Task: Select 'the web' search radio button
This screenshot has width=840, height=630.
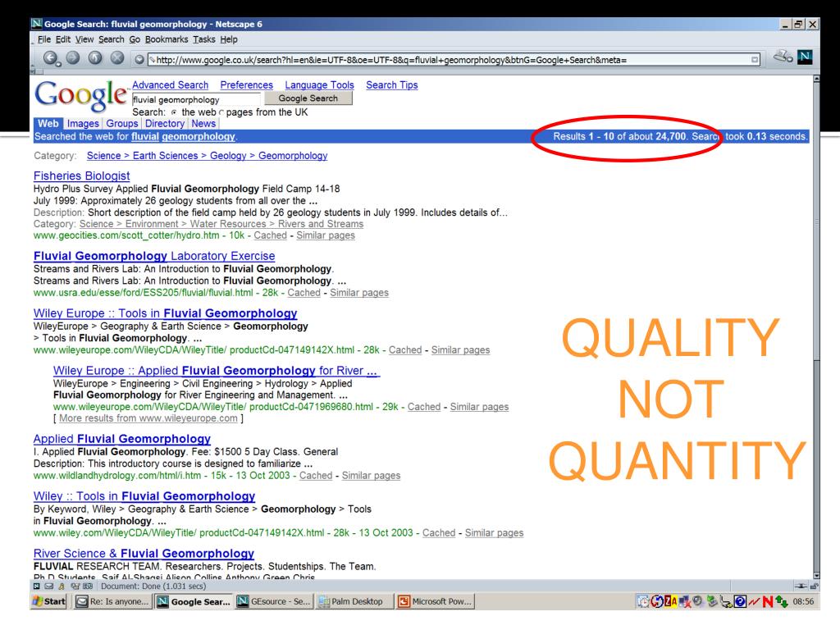Action: [x=173, y=112]
